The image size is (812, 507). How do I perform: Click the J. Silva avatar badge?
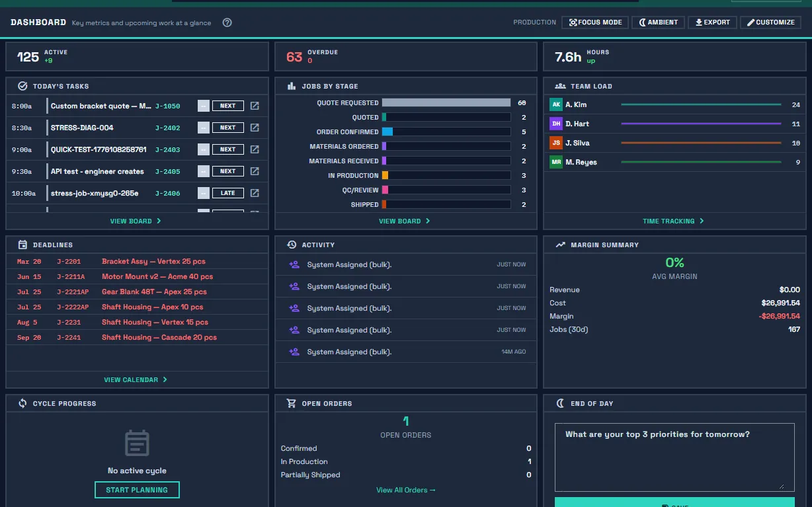(x=556, y=143)
